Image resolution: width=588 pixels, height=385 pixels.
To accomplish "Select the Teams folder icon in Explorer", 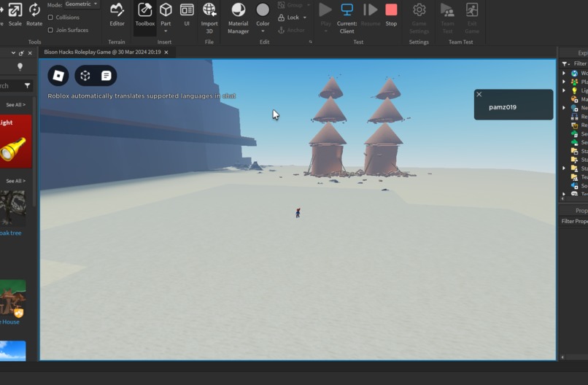I will tap(574, 177).
